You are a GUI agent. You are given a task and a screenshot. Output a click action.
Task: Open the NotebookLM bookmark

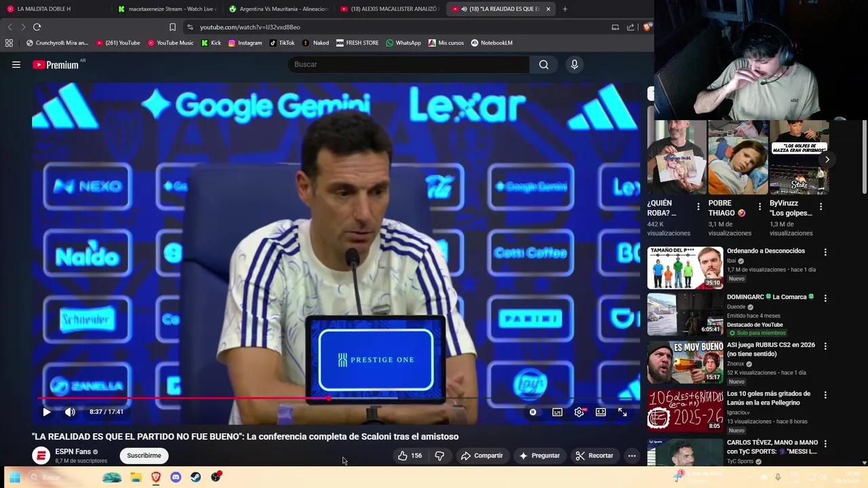pos(492,43)
